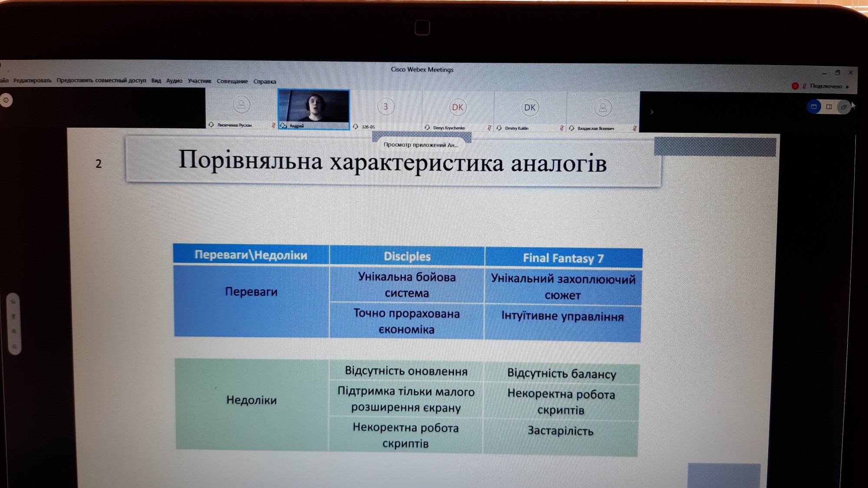Screen dimensions: 868x488
Task: Click headset icon next to Владислав Яскевич
Action: (x=572, y=129)
